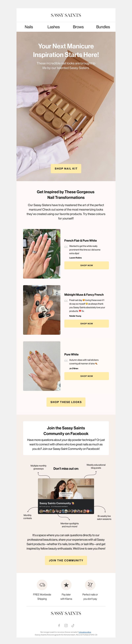
Task: Click Shop Now for Midnight Muse & Fancy French
Action: point(86,323)
